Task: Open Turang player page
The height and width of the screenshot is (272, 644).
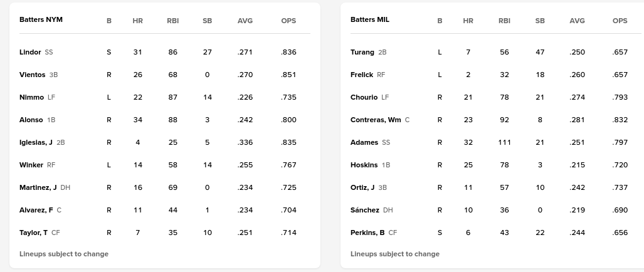Action: click(362, 52)
